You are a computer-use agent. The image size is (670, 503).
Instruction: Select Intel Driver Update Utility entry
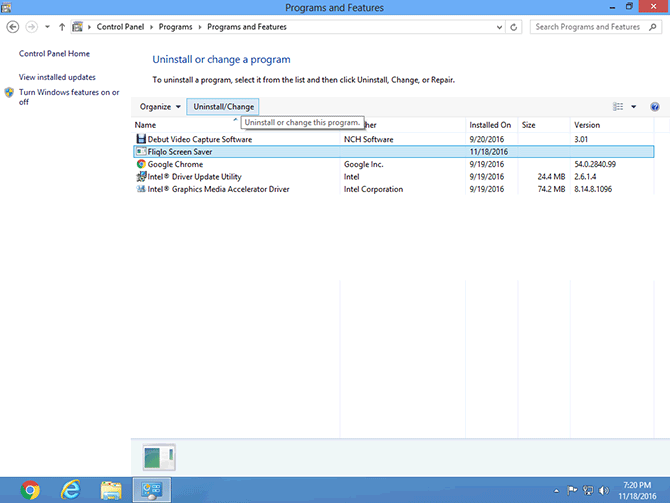tap(393, 176)
